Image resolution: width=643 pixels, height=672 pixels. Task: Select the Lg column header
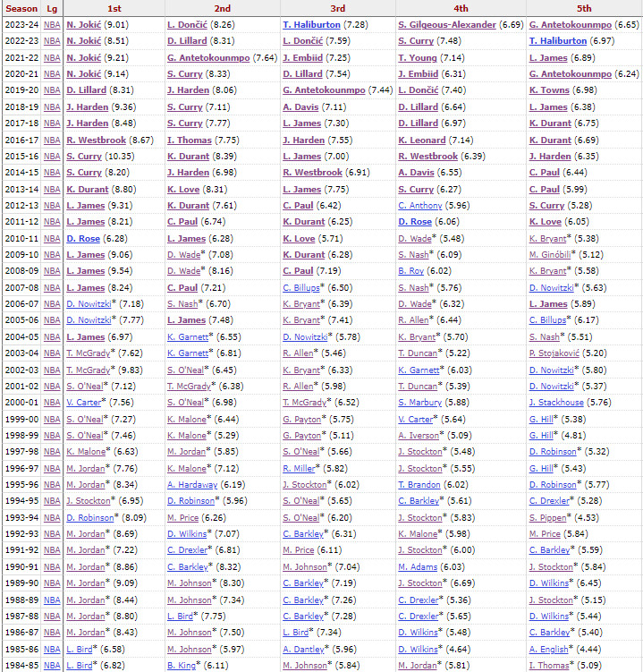click(x=52, y=9)
